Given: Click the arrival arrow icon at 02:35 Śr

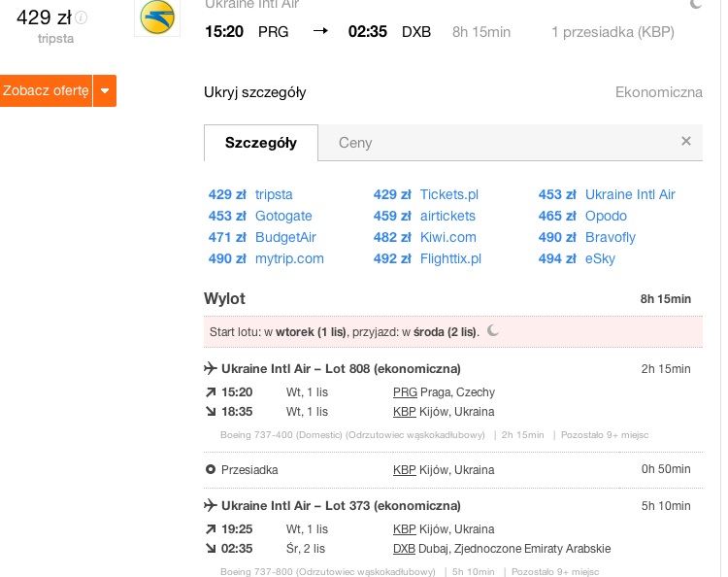Looking at the screenshot, I should click(211, 549).
